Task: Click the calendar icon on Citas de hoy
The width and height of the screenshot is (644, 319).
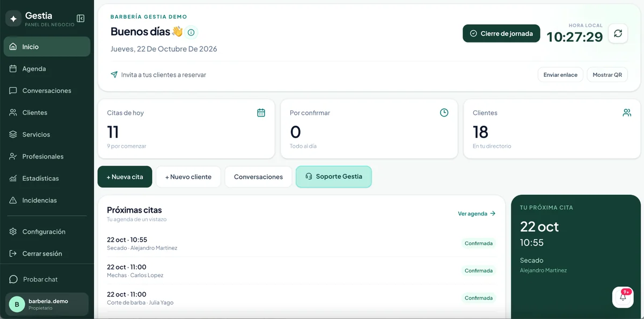Action: click(261, 113)
